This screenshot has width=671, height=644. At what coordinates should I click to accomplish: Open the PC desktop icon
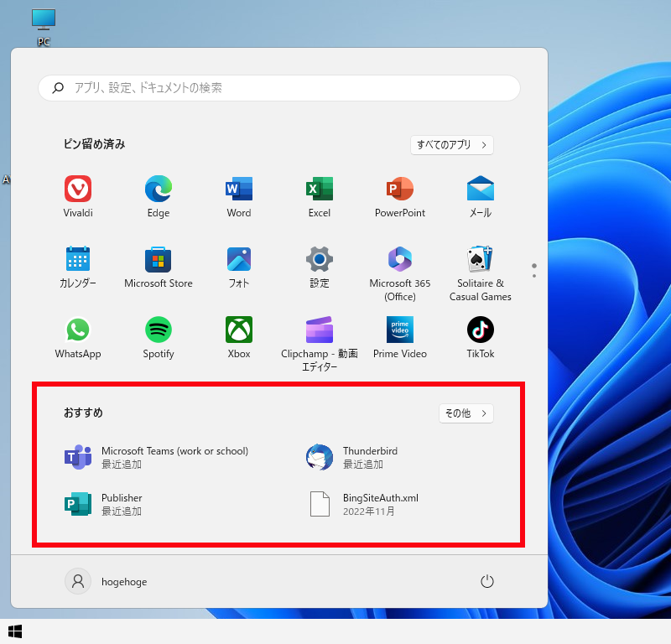44,27
